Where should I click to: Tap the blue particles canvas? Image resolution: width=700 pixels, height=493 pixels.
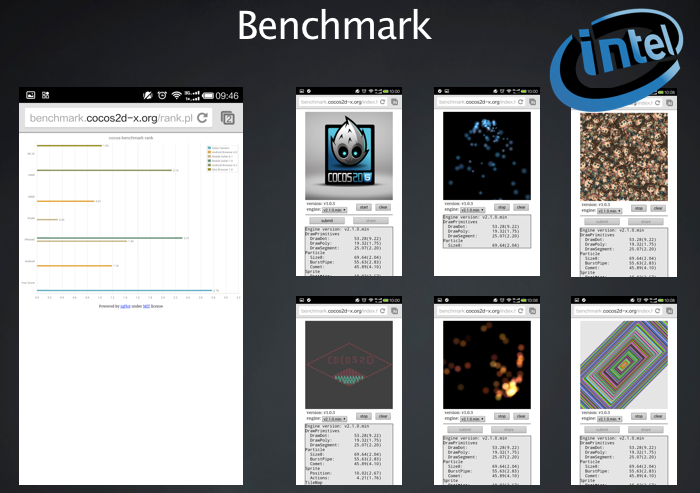tap(487, 156)
